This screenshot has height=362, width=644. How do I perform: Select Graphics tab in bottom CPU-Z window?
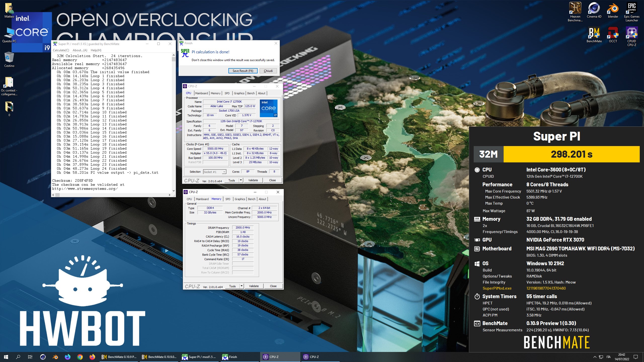240,199
